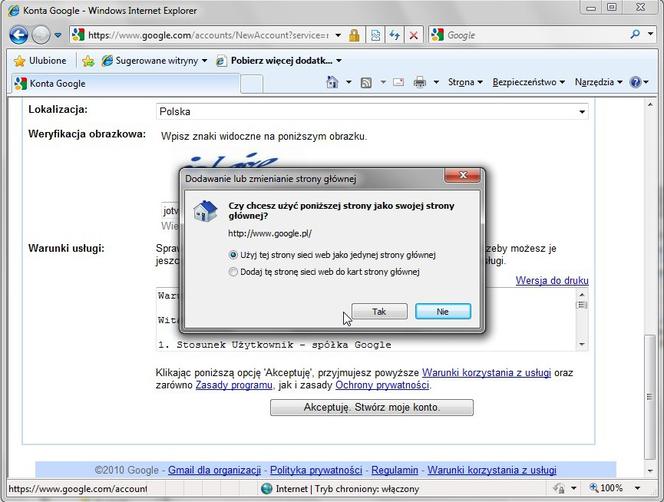Open a new blank tab
This screenshot has height=502, width=664.
pos(252,84)
